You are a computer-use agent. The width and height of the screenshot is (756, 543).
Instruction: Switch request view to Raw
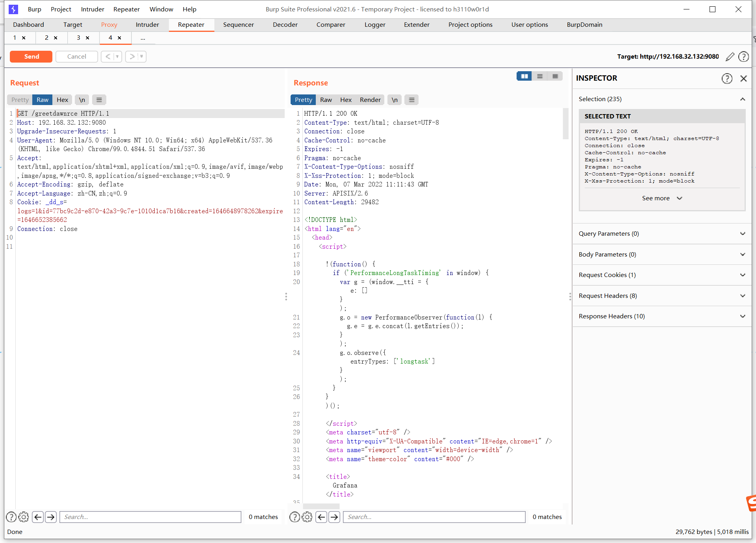pyautogui.click(x=43, y=100)
